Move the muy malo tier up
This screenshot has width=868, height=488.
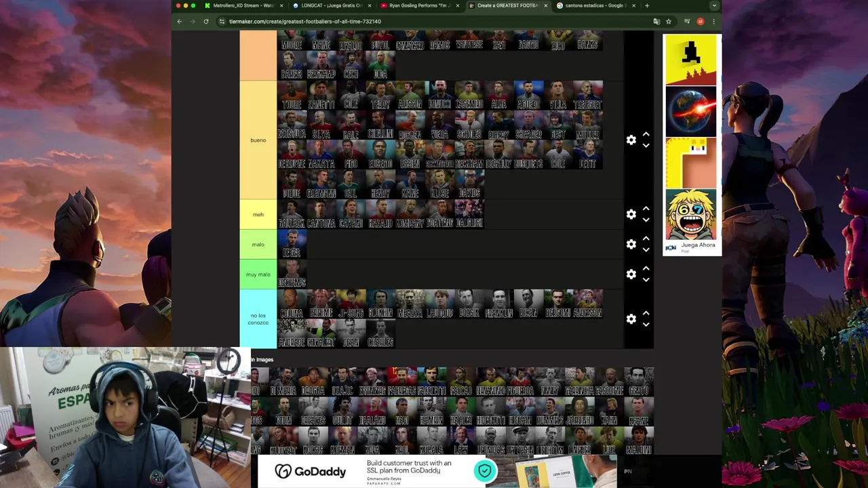tap(646, 268)
